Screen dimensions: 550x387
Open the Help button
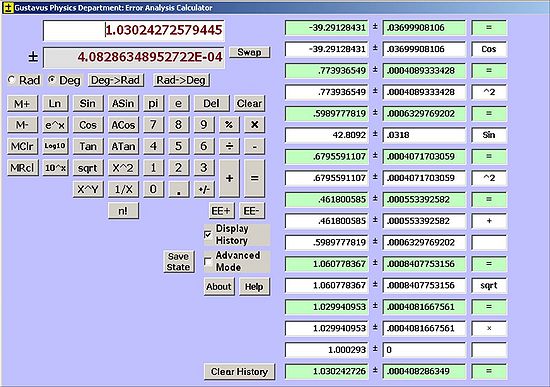(x=254, y=287)
